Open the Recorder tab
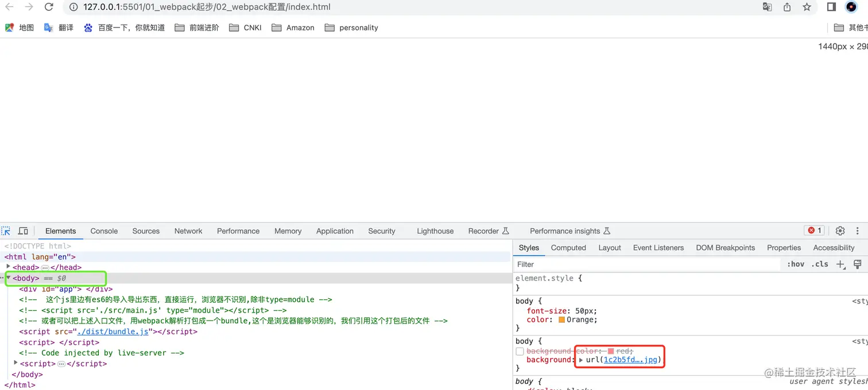This screenshot has height=390, width=868. pyautogui.click(x=489, y=231)
